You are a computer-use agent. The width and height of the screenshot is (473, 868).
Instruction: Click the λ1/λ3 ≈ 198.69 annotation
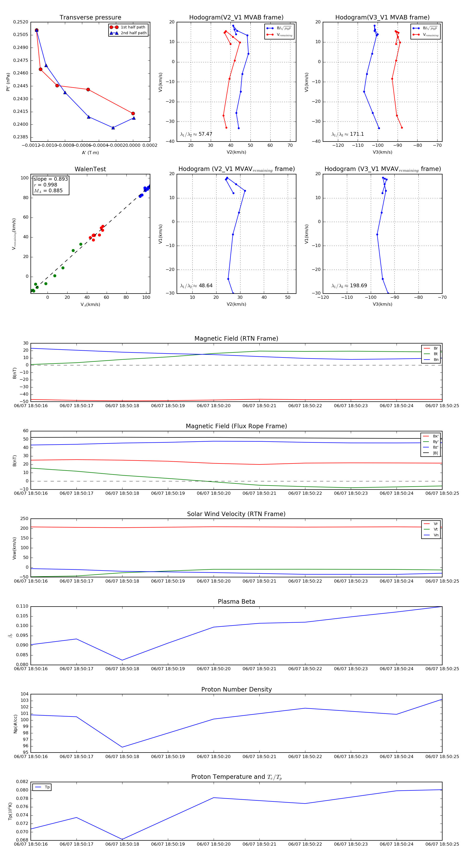[349, 286]
